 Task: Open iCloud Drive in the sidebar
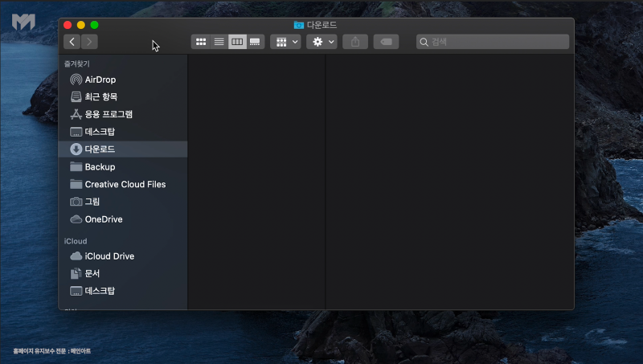coord(123,256)
